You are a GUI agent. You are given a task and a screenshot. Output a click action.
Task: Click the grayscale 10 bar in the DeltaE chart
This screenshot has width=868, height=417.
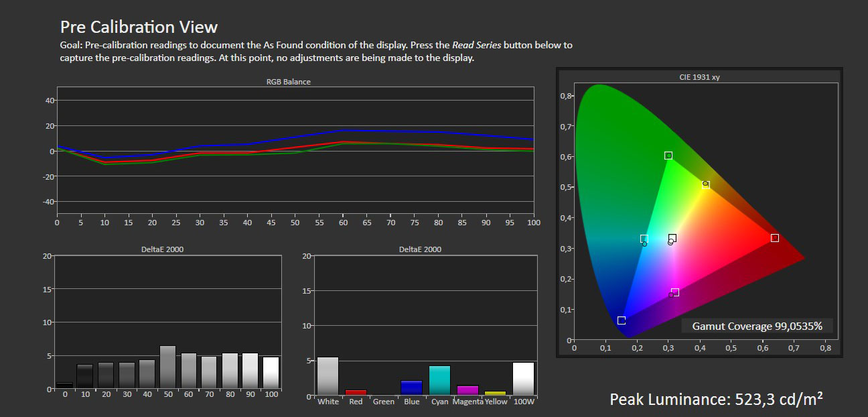[84, 376]
